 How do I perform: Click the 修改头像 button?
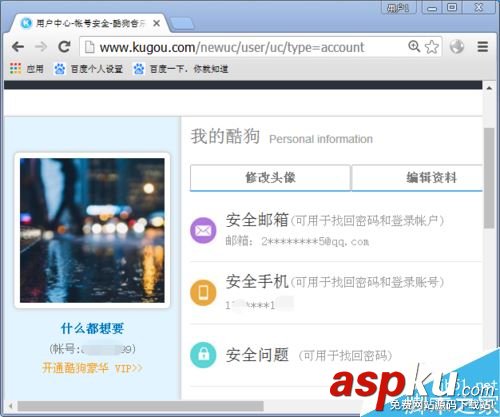(270, 178)
